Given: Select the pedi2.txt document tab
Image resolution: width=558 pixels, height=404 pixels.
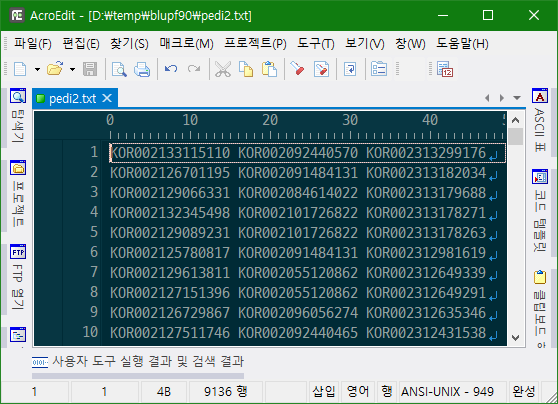Looking at the screenshot, I should coord(72,99).
